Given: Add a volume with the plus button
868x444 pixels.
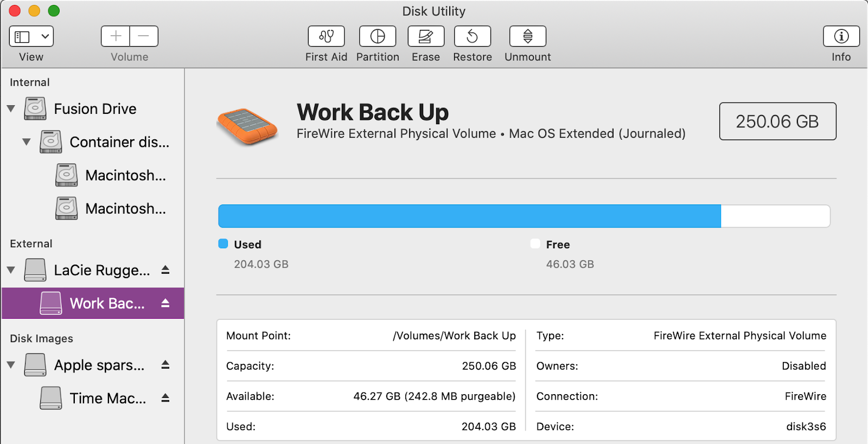Looking at the screenshot, I should (116, 36).
